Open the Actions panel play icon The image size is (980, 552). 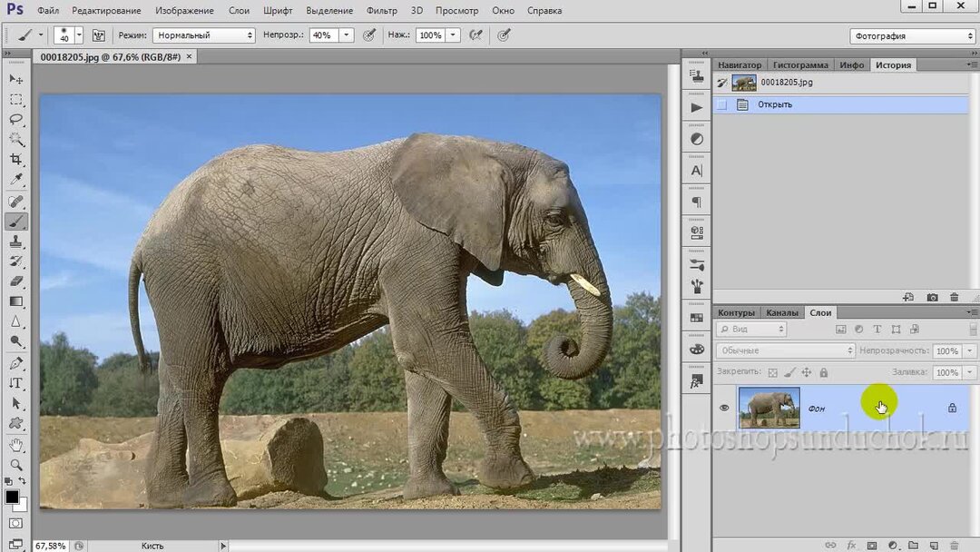point(696,107)
